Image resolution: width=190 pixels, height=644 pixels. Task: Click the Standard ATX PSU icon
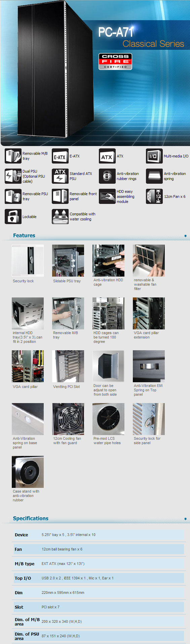click(x=60, y=176)
